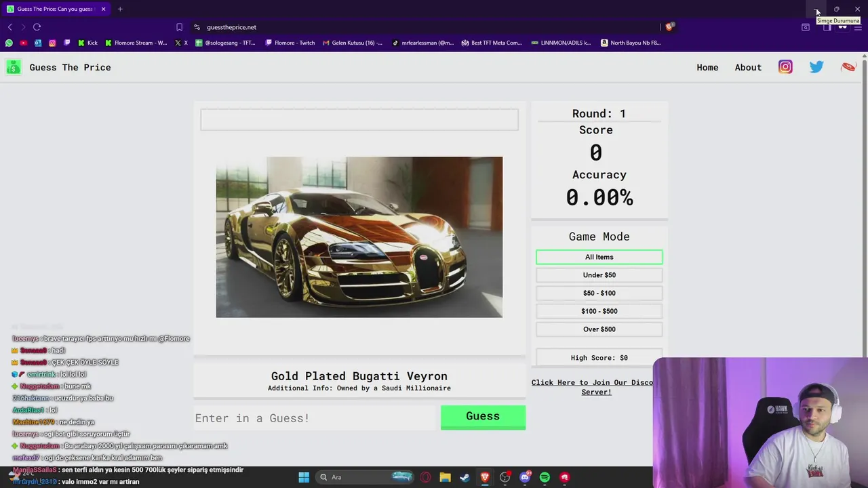
Task: Open the mrfearlessman TikTok bookmark
Action: pos(423,43)
